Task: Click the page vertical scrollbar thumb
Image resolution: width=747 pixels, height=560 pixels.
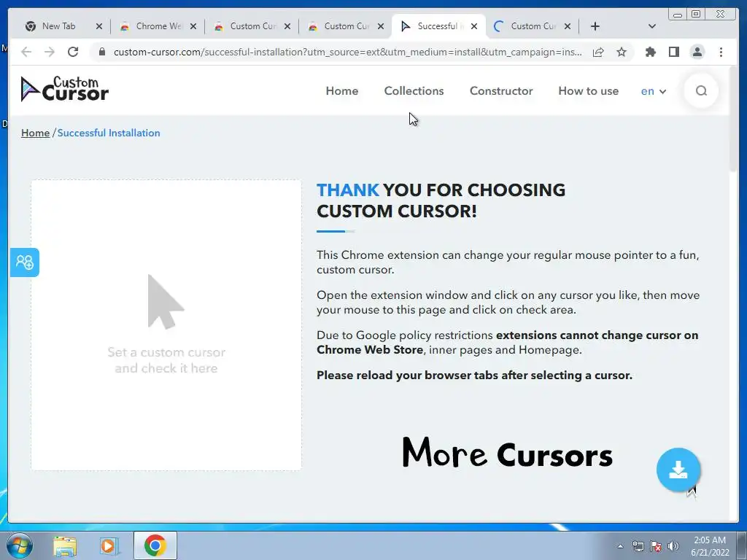Action: coord(734,119)
